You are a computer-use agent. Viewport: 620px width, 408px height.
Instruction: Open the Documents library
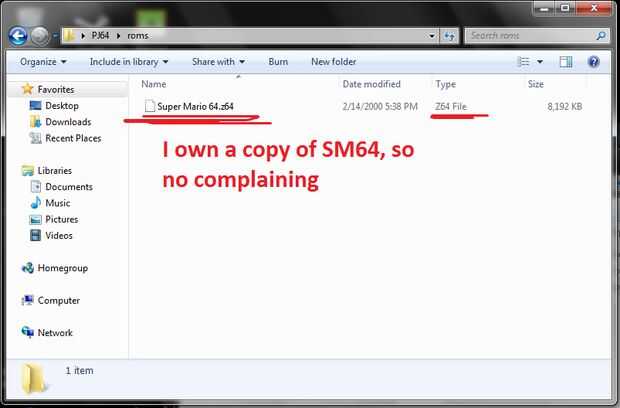(x=69, y=187)
